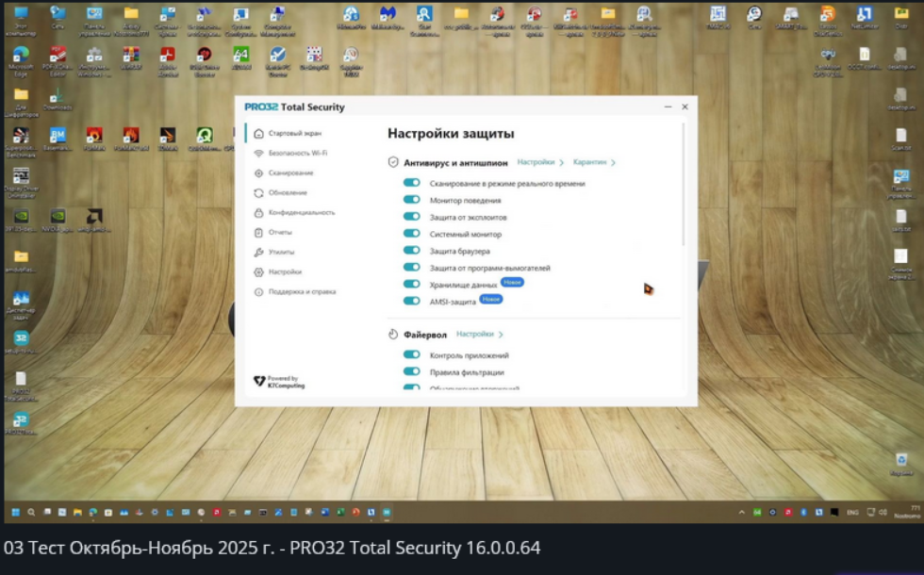Minimize PRO32 Total Security window
924x575 pixels.
coord(668,107)
